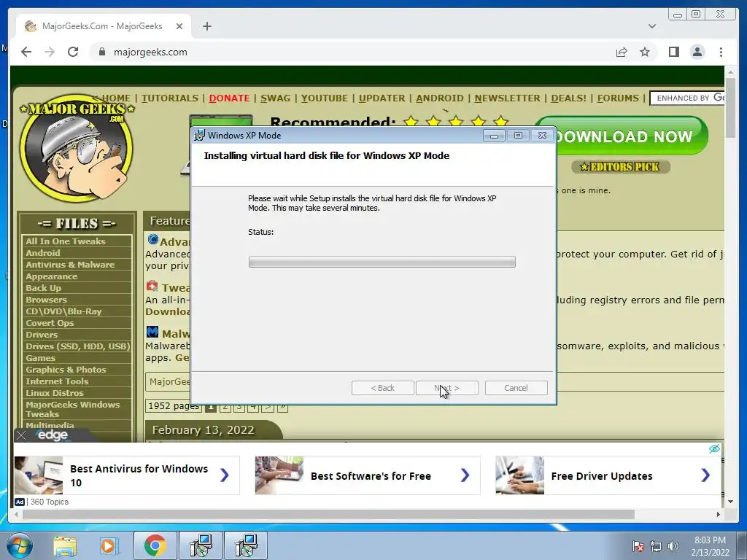Open the Windows Start orb
747x560 pixels.
[x=20, y=545]
